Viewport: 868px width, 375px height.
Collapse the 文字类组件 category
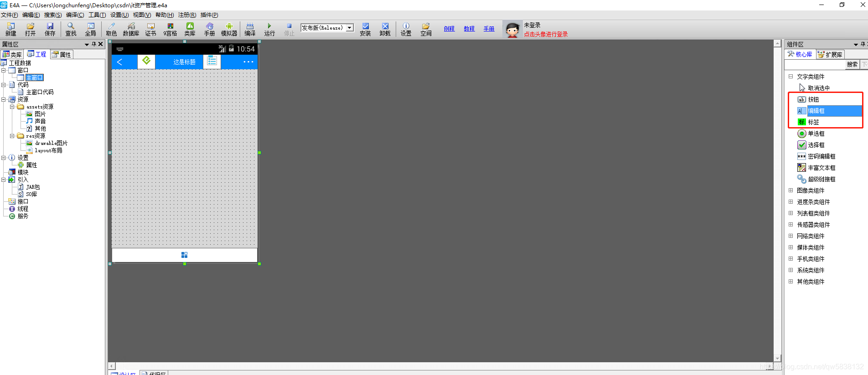[x=791, y=77]
